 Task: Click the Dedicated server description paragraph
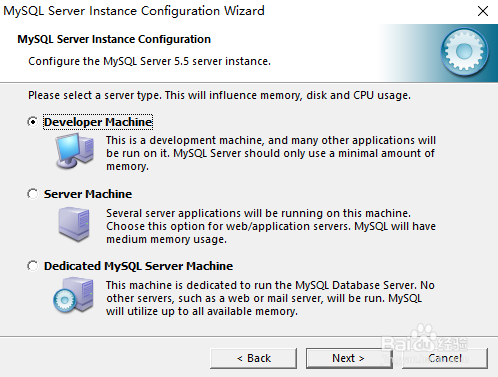(x=270, y=298)
